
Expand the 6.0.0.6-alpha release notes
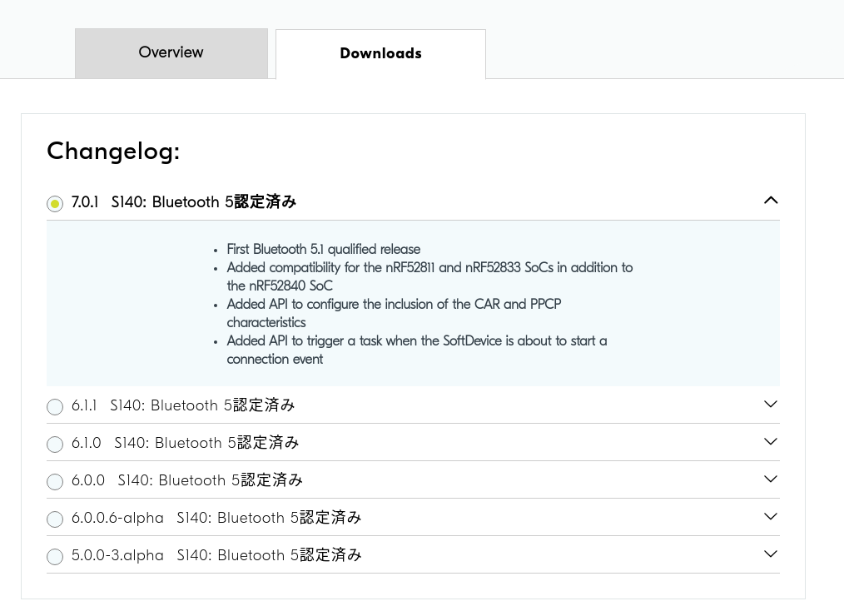(x=770, y=516)
